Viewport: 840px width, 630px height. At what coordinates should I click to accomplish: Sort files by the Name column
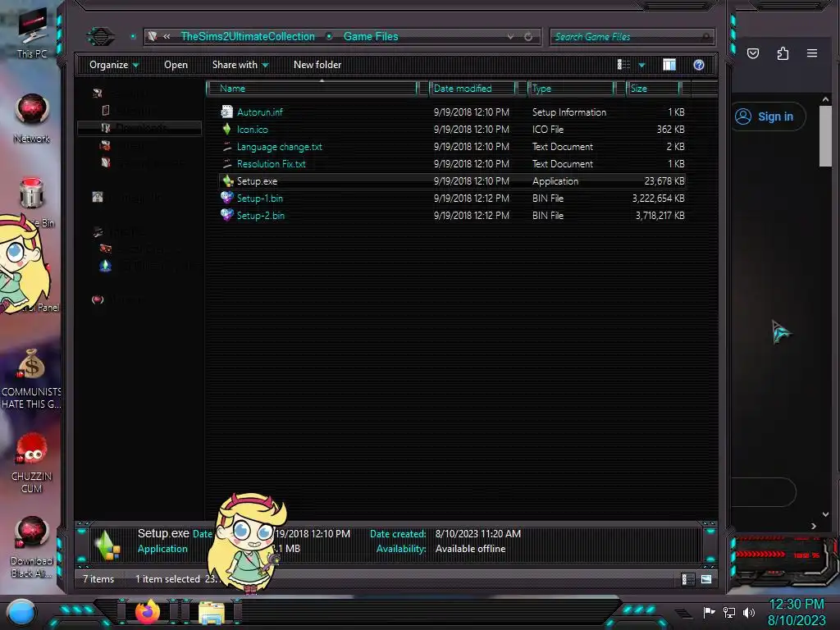coord(313,89)
